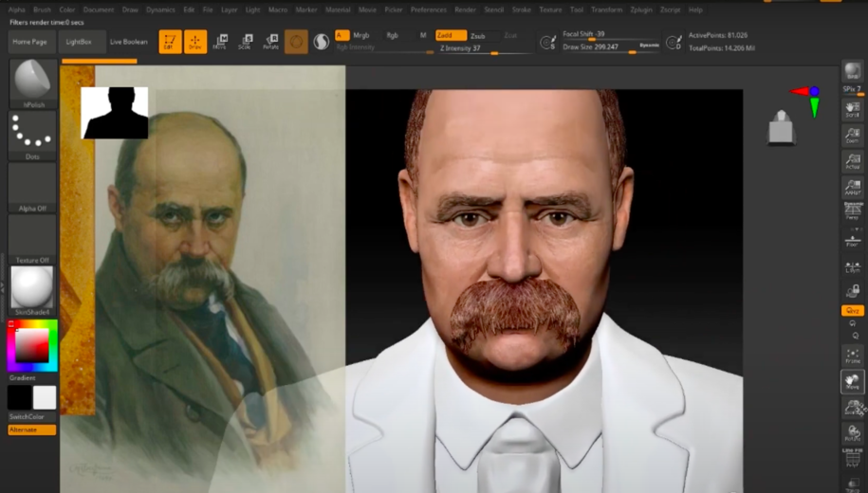868x493 pixels.
Task: Click the brush S icon beside Focal Shift
Action: click(548, 42)
